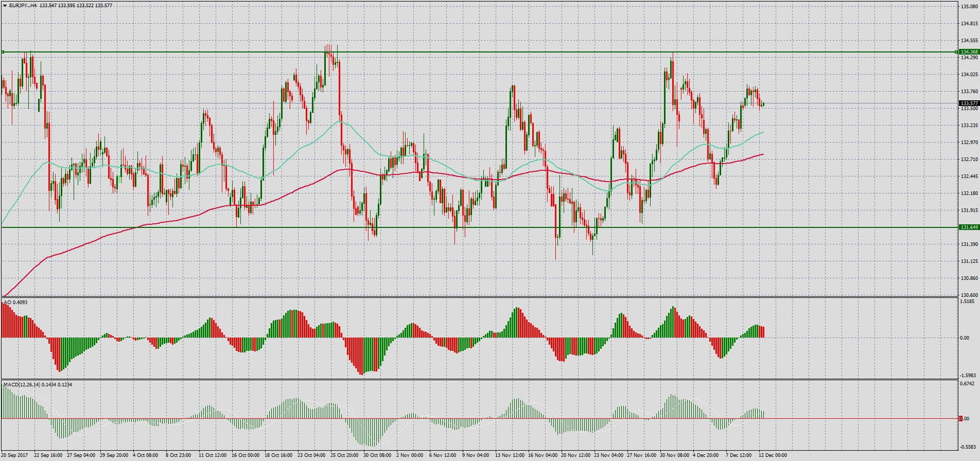
Task: Grab left square handle of upper green line
Action: (x=3, y=52)
